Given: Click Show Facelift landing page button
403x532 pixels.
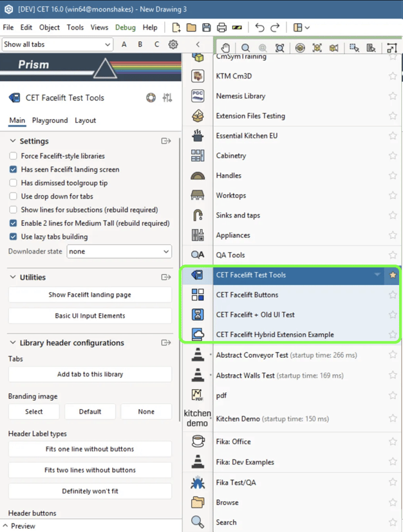Looking at the screenshot, I should pos(90,295).
